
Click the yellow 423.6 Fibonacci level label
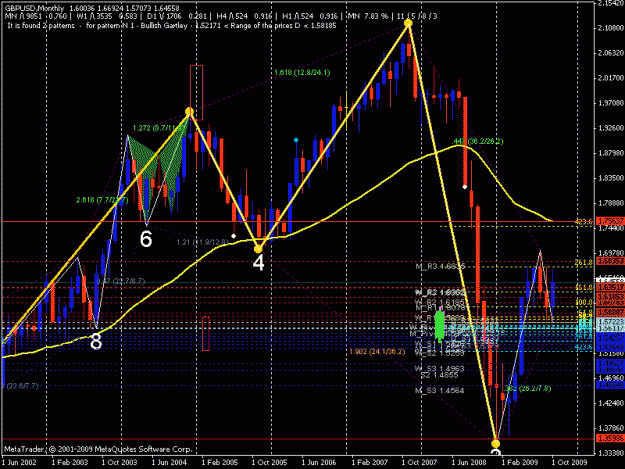(x=584, y=222)
